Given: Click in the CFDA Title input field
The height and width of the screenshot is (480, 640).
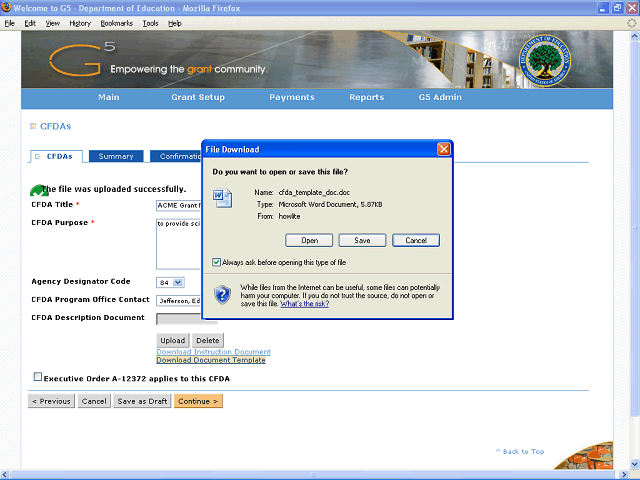Looking at the screenshot, I should tap(179, 205).
